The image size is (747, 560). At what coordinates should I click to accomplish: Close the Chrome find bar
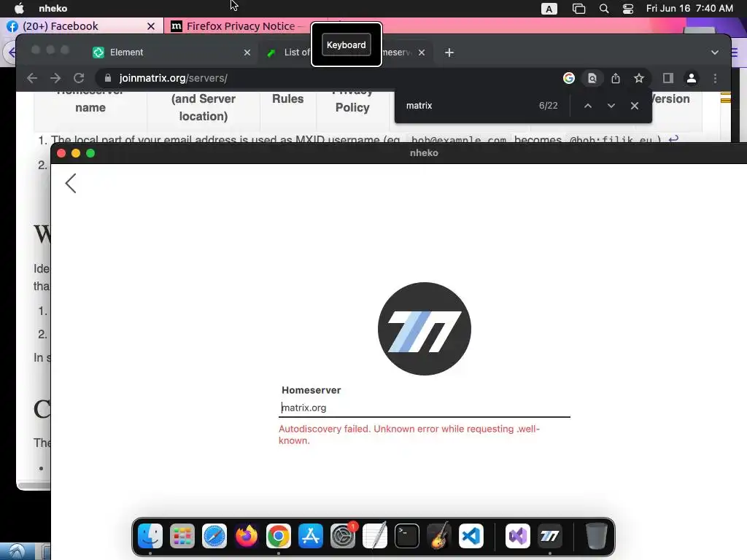click(635, 106)
